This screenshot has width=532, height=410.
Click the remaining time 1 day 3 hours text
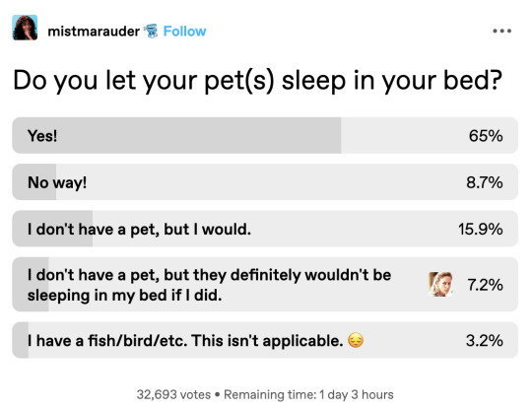[308, 395]
